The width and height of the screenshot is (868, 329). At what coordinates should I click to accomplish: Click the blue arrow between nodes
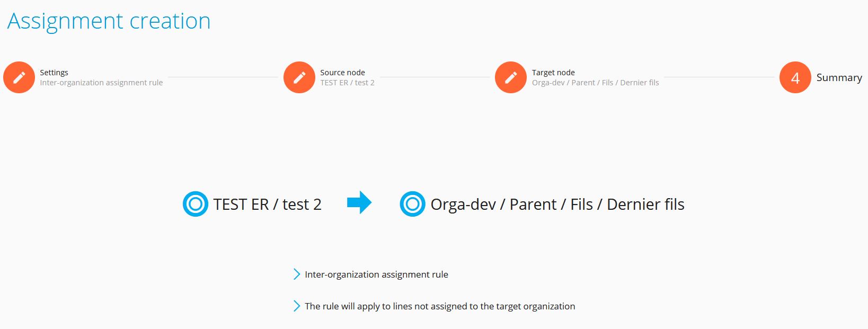[x=359, y=202]
